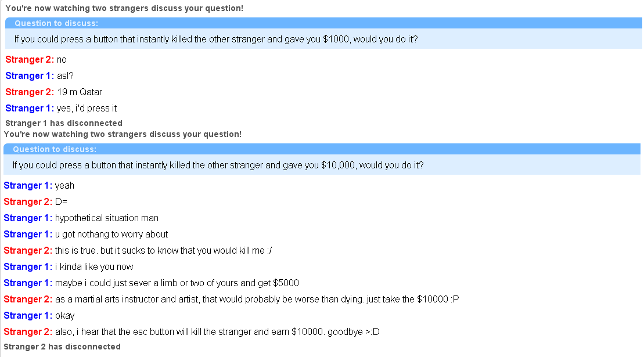Select the "19 m Qatar" message
The image size is (644, 357).
[80, 92]
